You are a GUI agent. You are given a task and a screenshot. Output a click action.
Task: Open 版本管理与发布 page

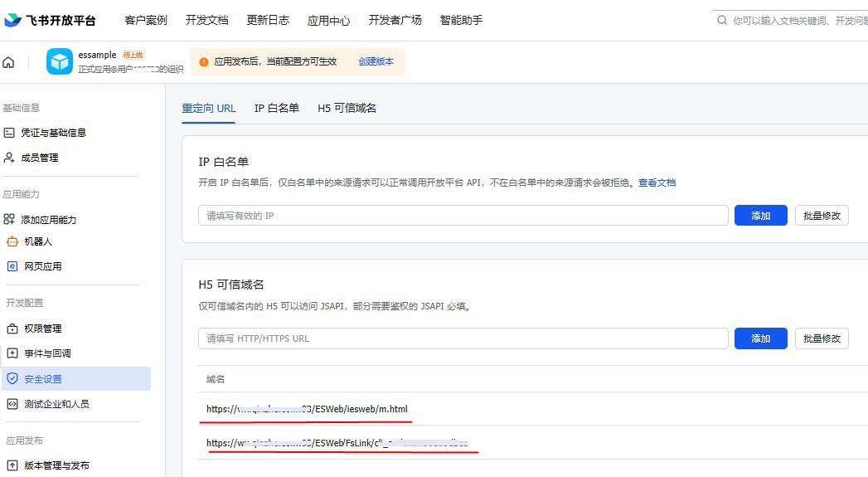56,465
